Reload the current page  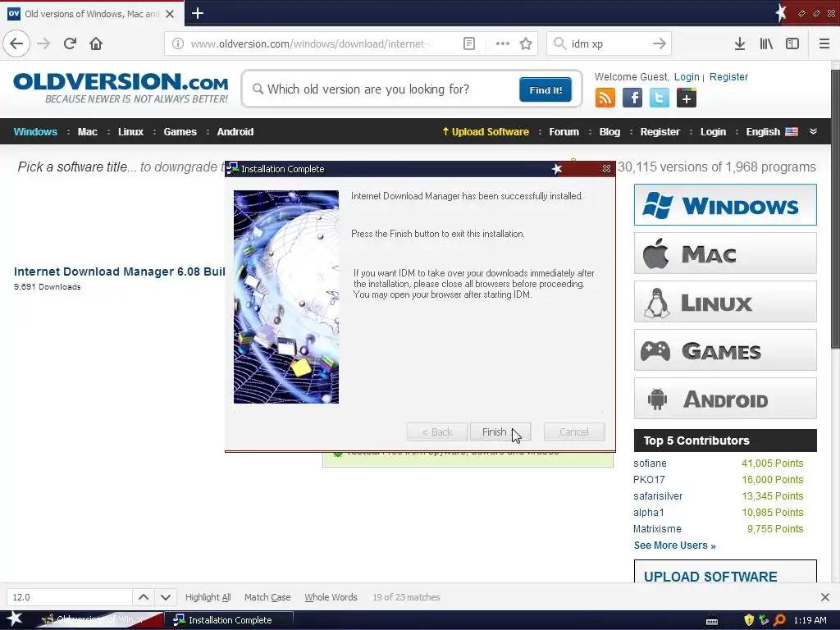(x=70, y=43)
